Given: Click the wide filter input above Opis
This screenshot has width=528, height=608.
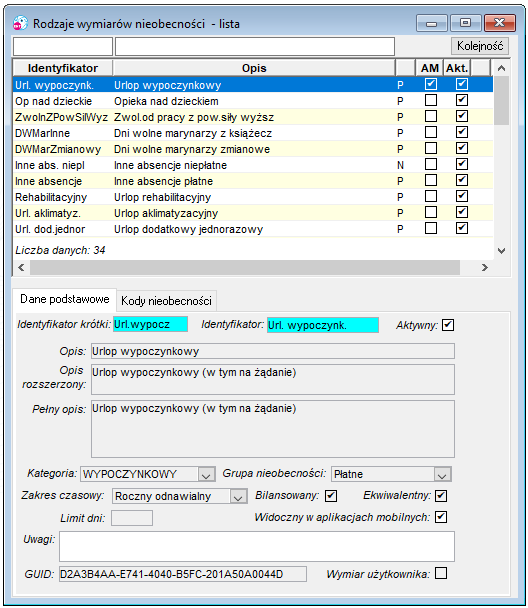Looking at the screenshot, I should click(x=255, y=47).
